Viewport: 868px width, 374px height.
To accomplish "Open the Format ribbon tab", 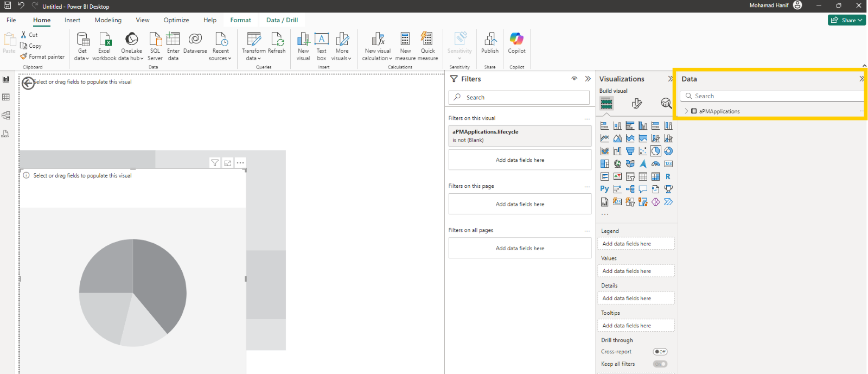I will click(x=240, y=20).
